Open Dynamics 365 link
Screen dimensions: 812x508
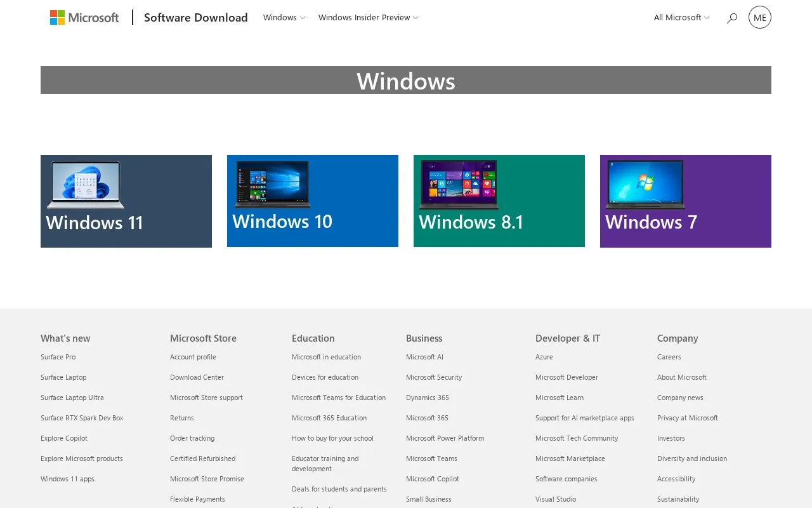(428, 398)
